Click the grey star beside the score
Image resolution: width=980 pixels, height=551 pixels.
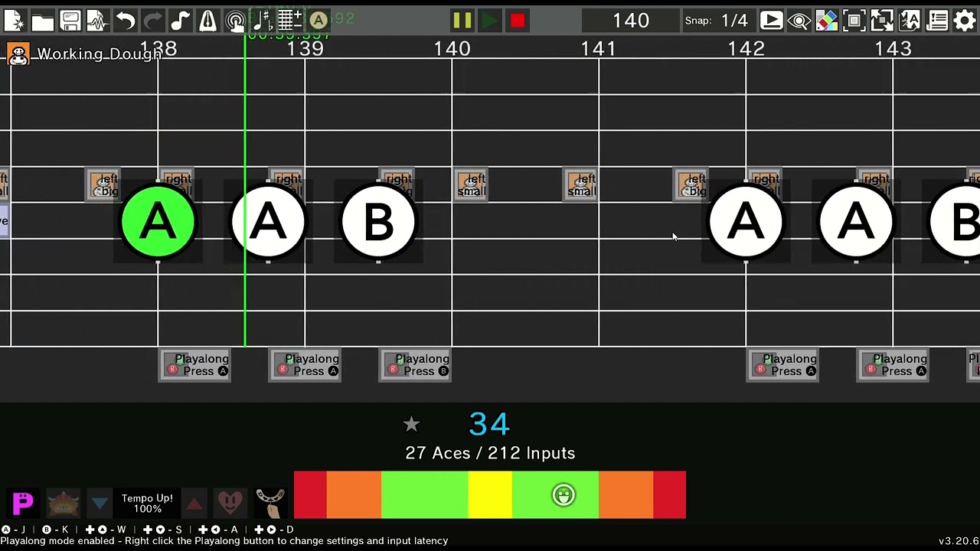411,423
